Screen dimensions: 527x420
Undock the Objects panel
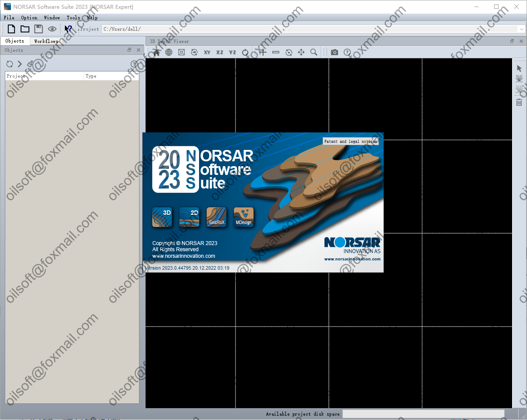point(130,50)
